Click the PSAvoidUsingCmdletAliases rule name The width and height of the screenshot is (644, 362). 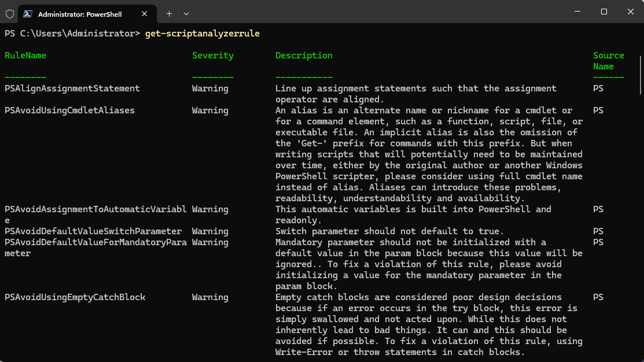coord(69,110)
